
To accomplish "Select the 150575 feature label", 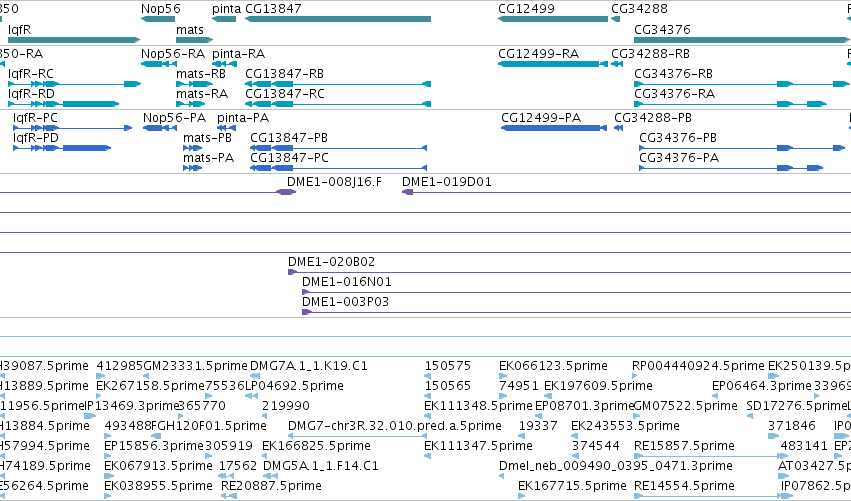I will click(448, 366).
